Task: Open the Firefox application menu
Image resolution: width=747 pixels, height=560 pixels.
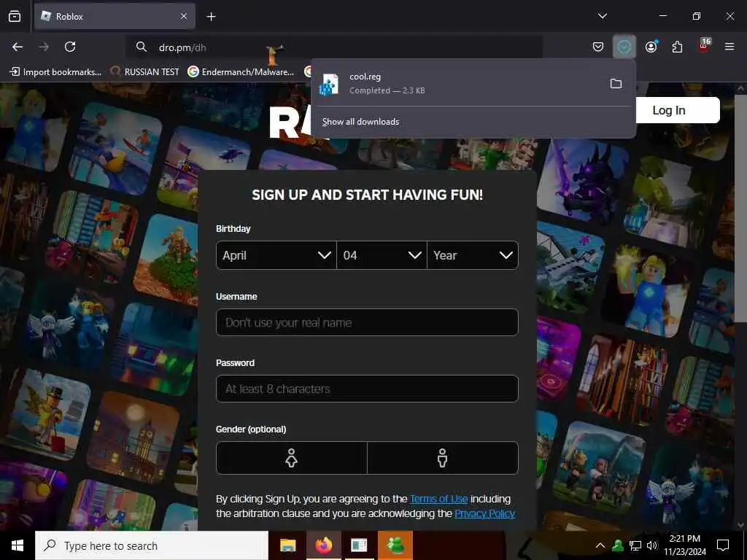Action: (729, 47)
